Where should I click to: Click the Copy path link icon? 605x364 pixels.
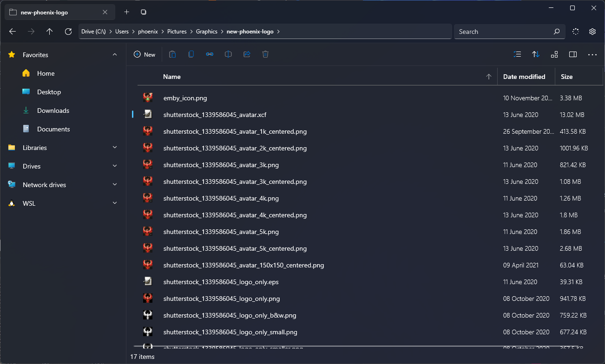(210, 54)
